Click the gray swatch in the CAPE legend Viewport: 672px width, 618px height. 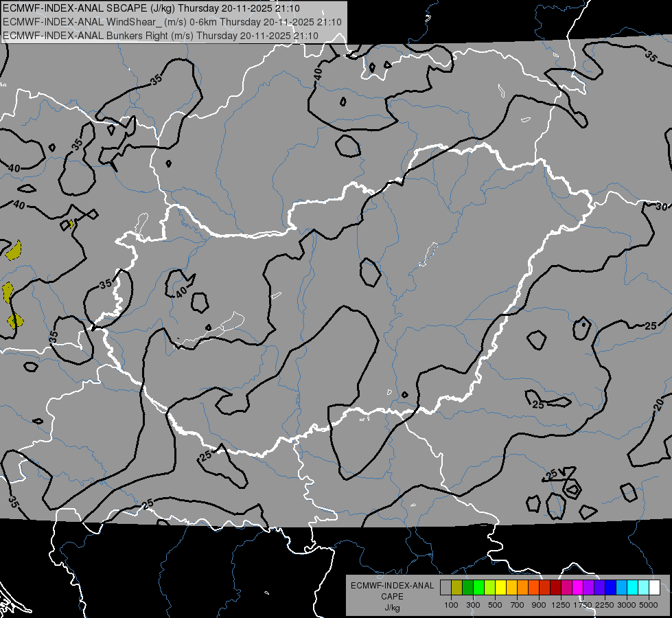[x=445, y=588]
